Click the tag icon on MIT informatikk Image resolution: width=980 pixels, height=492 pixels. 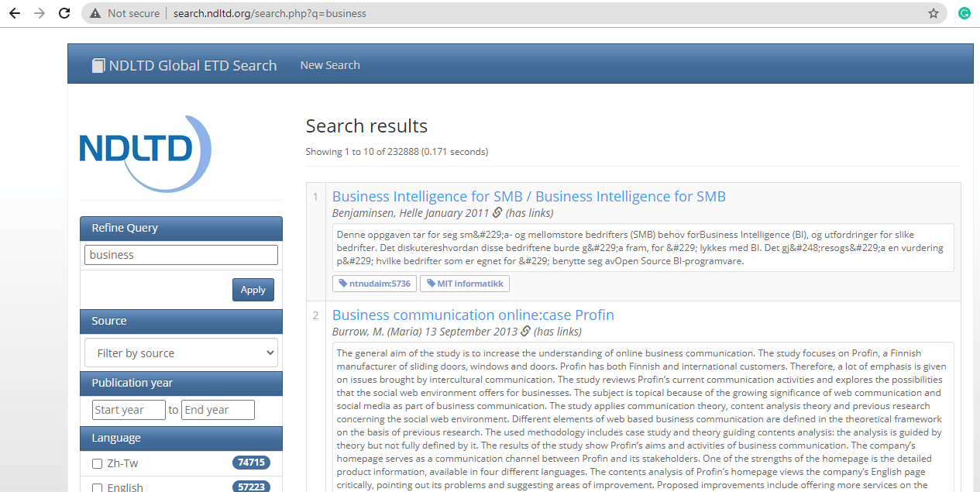coord(431,284)
